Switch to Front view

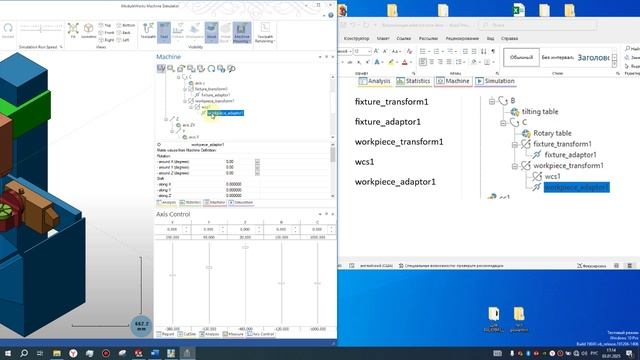click(x=106, y=33)
